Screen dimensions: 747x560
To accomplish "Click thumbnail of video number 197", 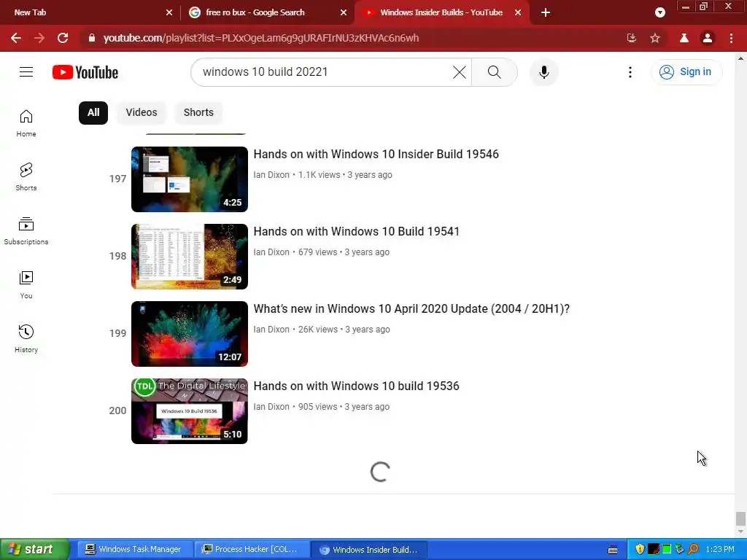I will point(190,179).
